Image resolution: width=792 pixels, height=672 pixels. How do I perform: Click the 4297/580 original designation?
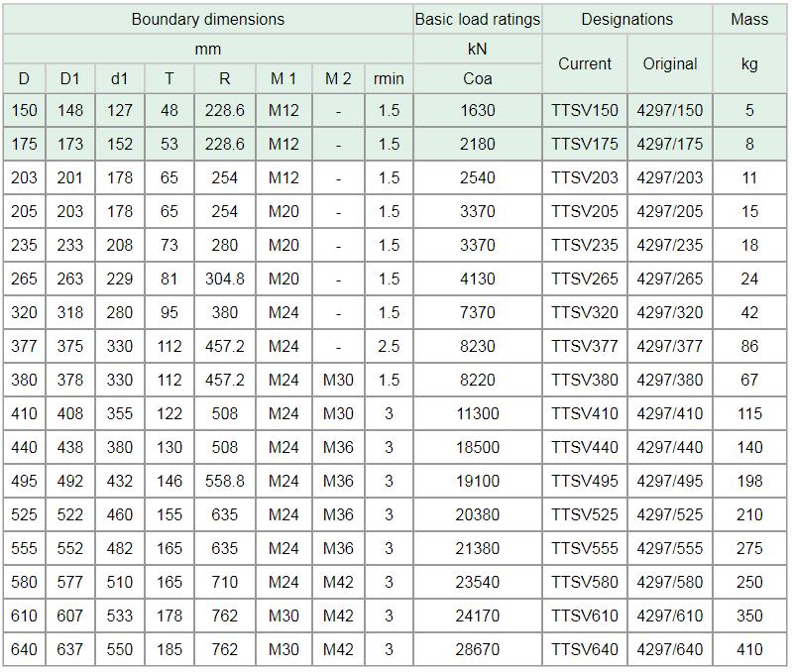(x=670, y=582)
